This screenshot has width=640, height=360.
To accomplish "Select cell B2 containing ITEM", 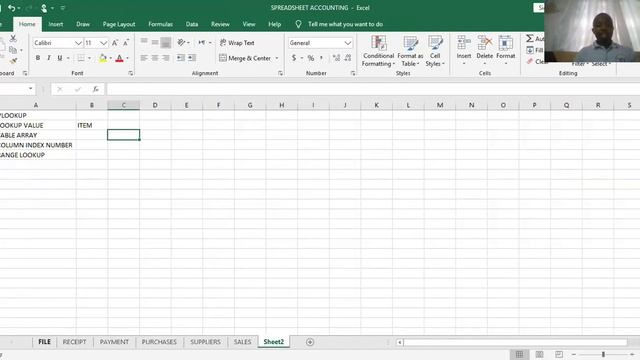I will (x=92, y=125).
